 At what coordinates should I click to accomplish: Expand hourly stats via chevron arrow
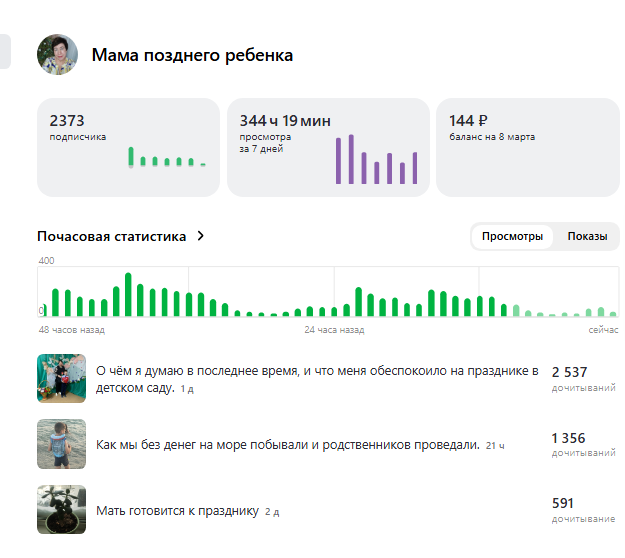[200, 236]
